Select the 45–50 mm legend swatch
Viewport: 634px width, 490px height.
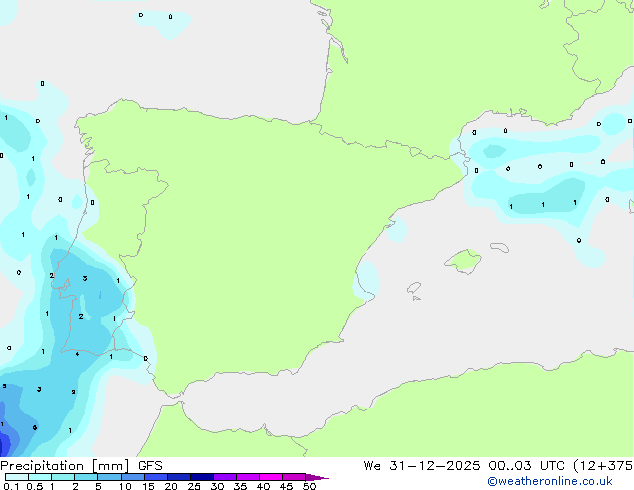294,477
